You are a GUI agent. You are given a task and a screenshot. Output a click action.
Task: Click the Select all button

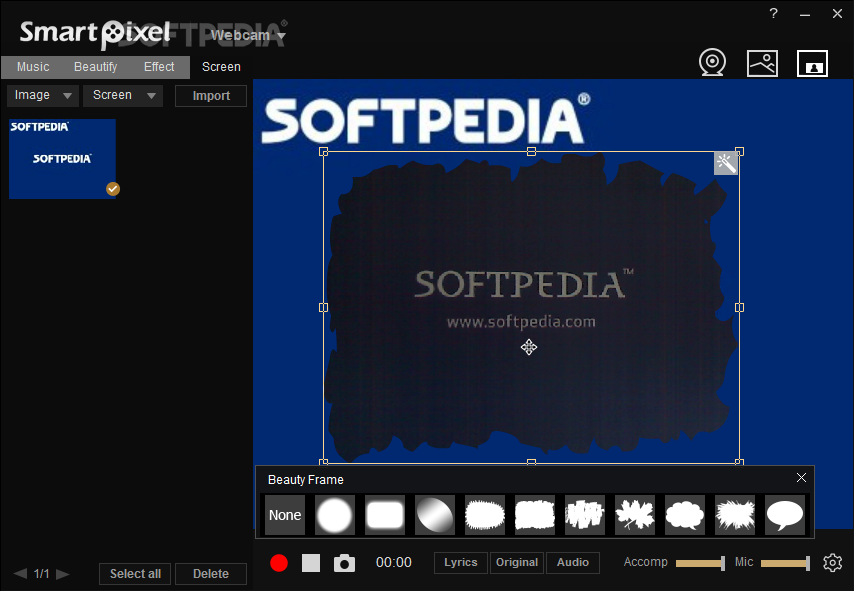[x=135, y=574]
